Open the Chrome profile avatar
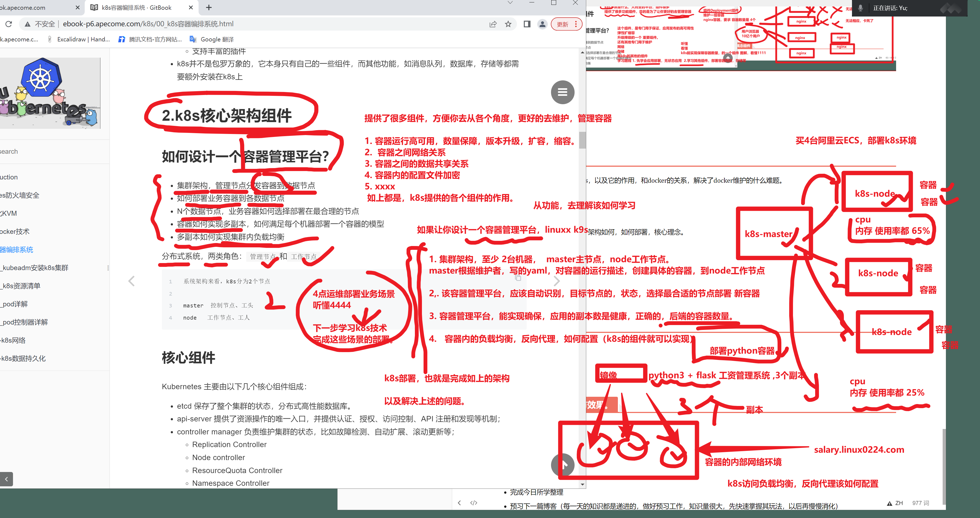This screenshot has height=518, width=980. click(x=542, y=24)
